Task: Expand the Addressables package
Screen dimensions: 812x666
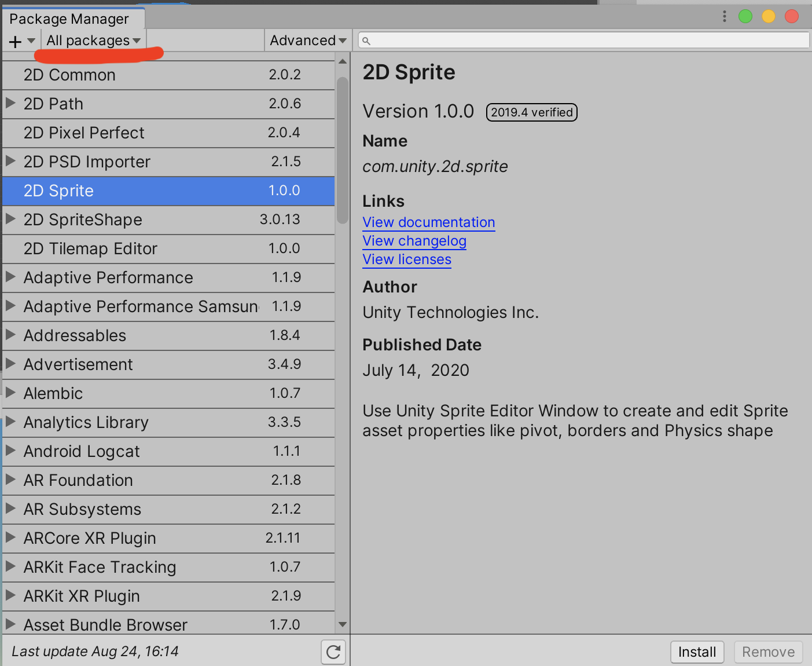Action: pyautogui.click(x=10, y=335)
